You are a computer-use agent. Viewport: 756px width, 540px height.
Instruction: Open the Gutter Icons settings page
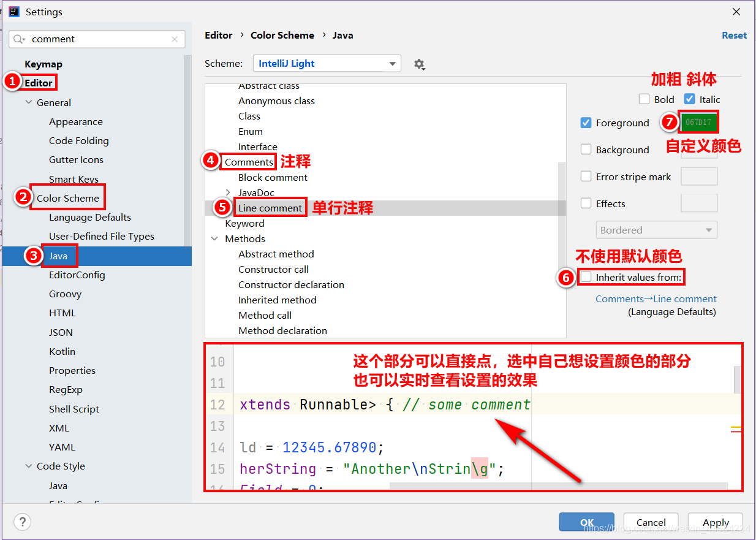click(x=77, y=159)
